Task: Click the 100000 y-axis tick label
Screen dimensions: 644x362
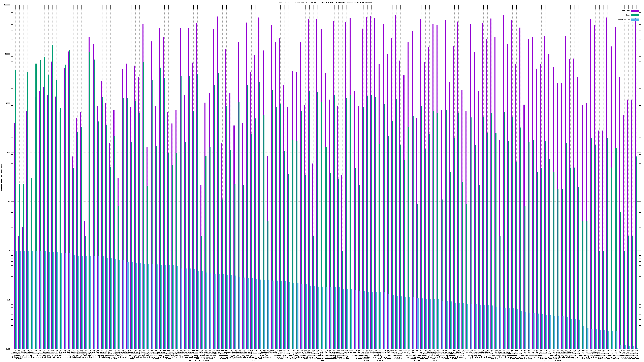Action: pos(7,5)
